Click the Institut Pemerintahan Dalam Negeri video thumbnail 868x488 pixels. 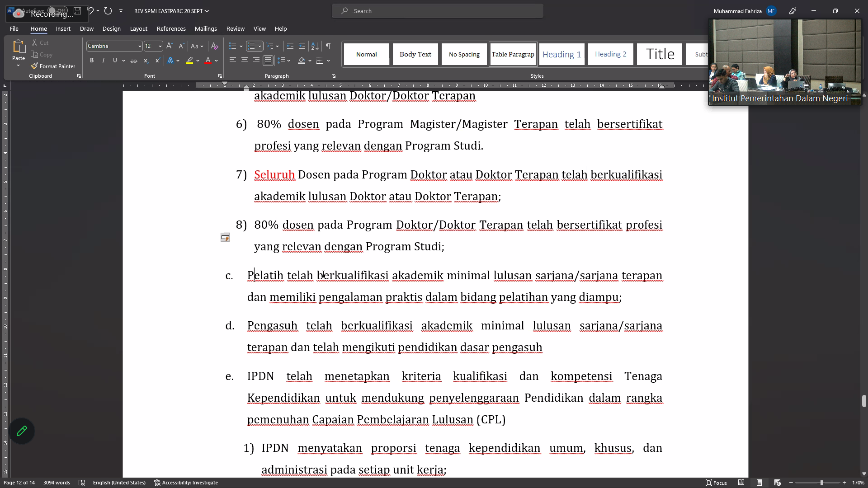[785, 62]
